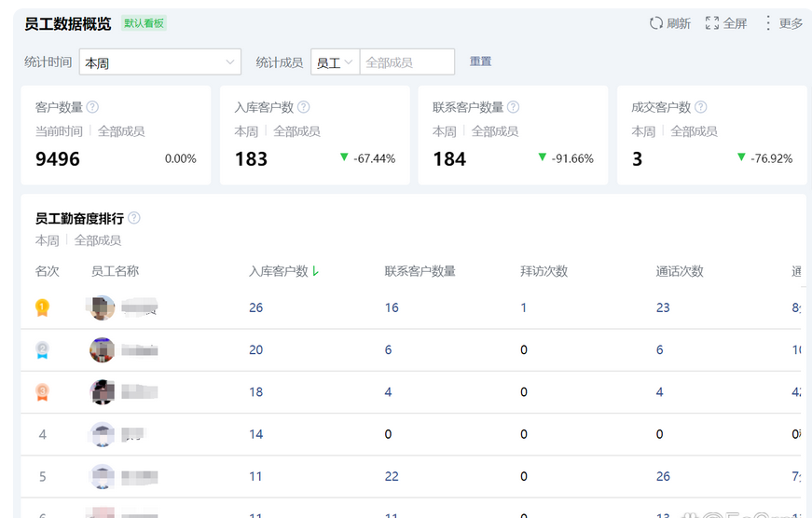The width and height of the screenshot is (812, 518).
Task: Click the refresh icon labeled 刷新
Action: [656, 23]
